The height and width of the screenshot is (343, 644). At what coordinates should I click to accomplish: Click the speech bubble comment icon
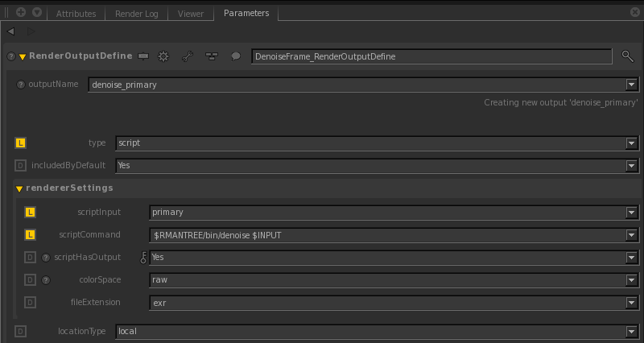[x=236, y=56]
